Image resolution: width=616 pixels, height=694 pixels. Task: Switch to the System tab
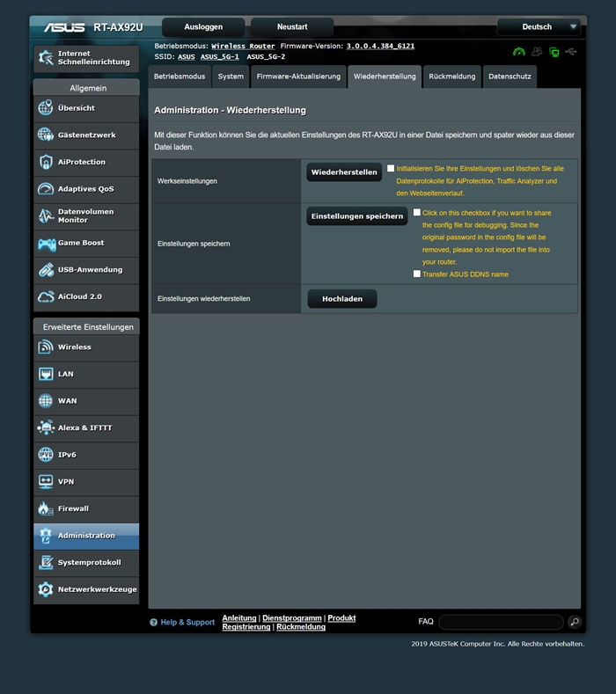pos(231,77)
